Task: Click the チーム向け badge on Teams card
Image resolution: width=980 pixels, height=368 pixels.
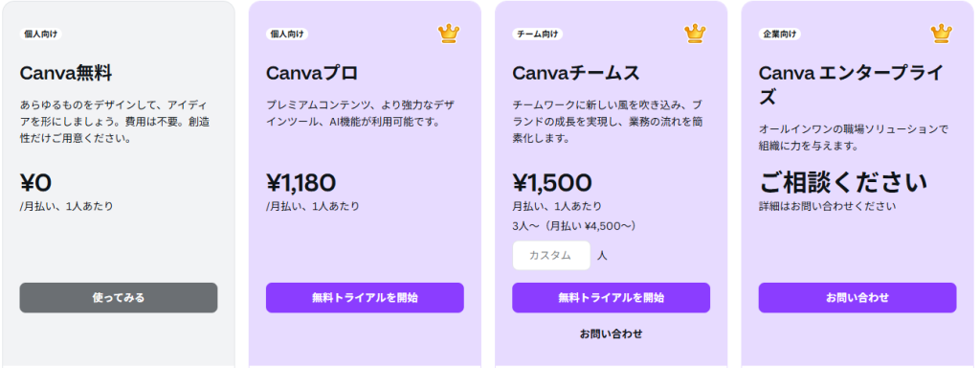Action: pyautogui.click(x=538, y=34)
